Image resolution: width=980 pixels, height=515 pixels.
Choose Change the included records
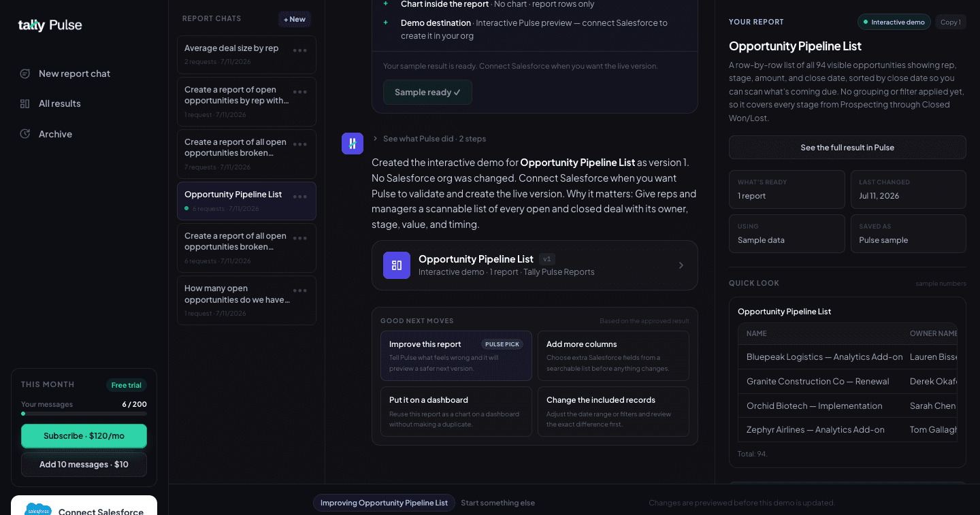coord(613,412)
